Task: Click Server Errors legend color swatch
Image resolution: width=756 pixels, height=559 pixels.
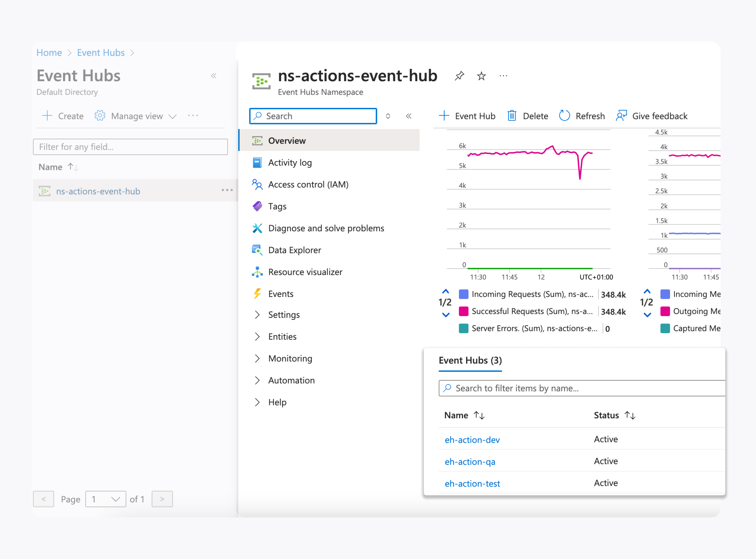Action: point(464,329)
